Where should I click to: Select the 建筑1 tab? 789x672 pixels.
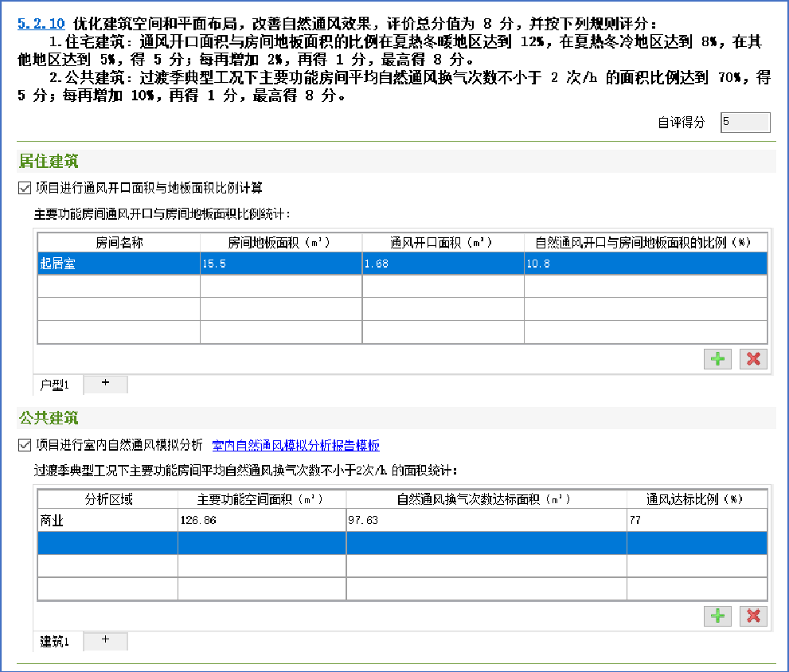[56, 642]
